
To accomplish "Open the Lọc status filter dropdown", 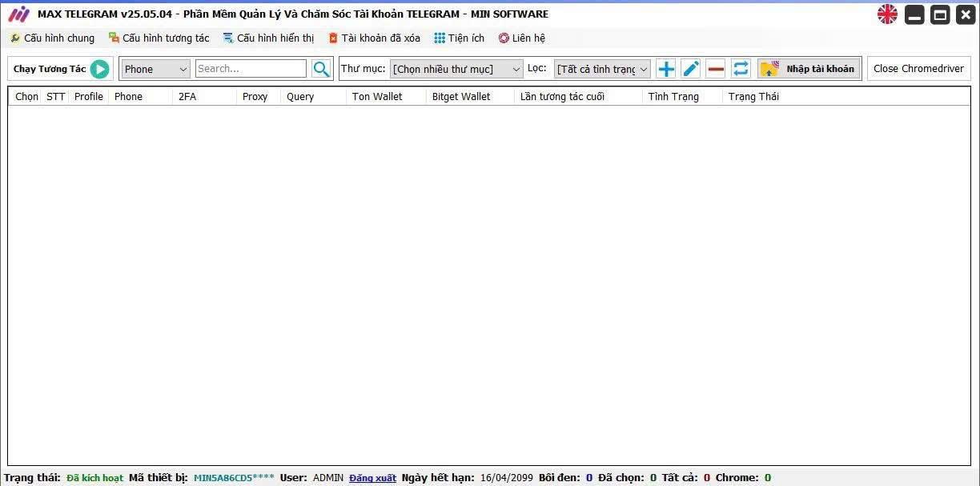I will coord(602,69).
